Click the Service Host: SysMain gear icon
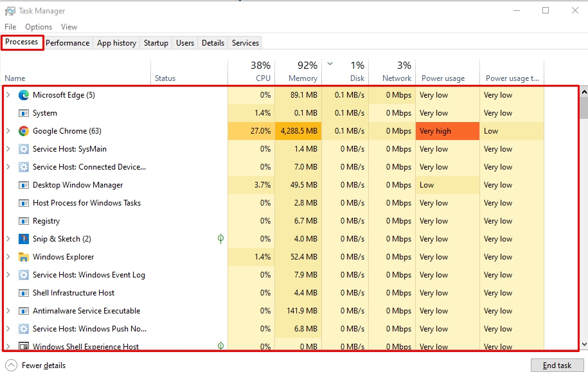 click(24, 149)
